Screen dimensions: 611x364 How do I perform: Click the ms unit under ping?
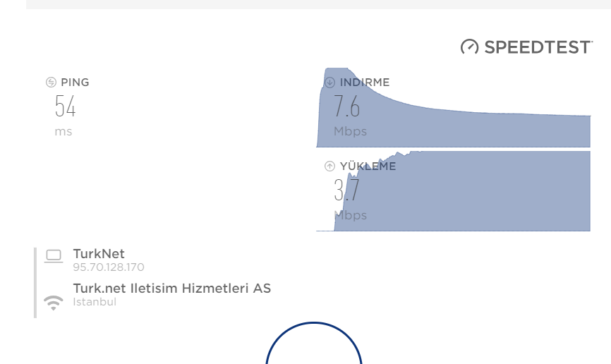[x=63, y=132]
